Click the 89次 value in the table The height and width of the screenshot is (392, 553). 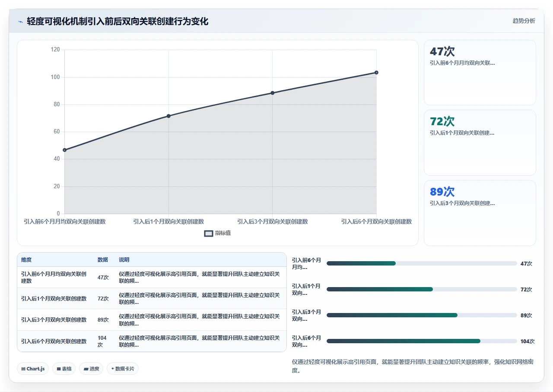click(103, 320)
